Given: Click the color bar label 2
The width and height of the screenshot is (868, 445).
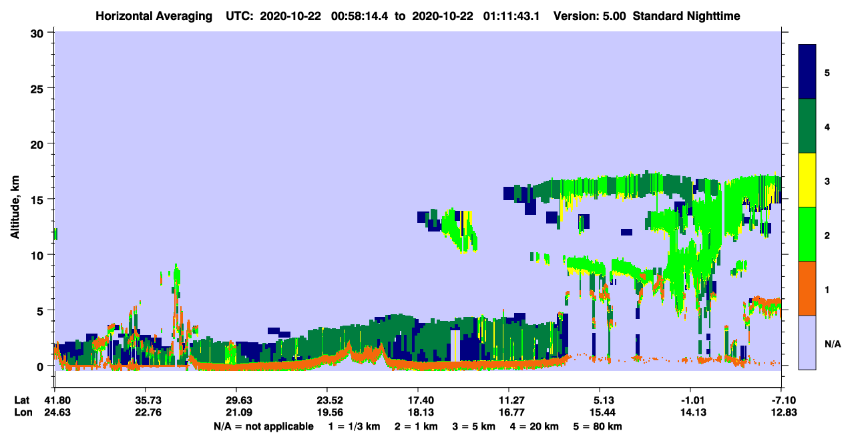Looking at the screenshot, I should 827,235.
